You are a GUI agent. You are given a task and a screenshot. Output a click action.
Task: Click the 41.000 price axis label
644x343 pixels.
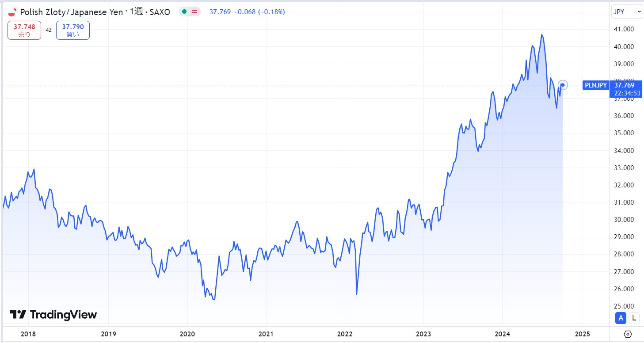point(625,29)
